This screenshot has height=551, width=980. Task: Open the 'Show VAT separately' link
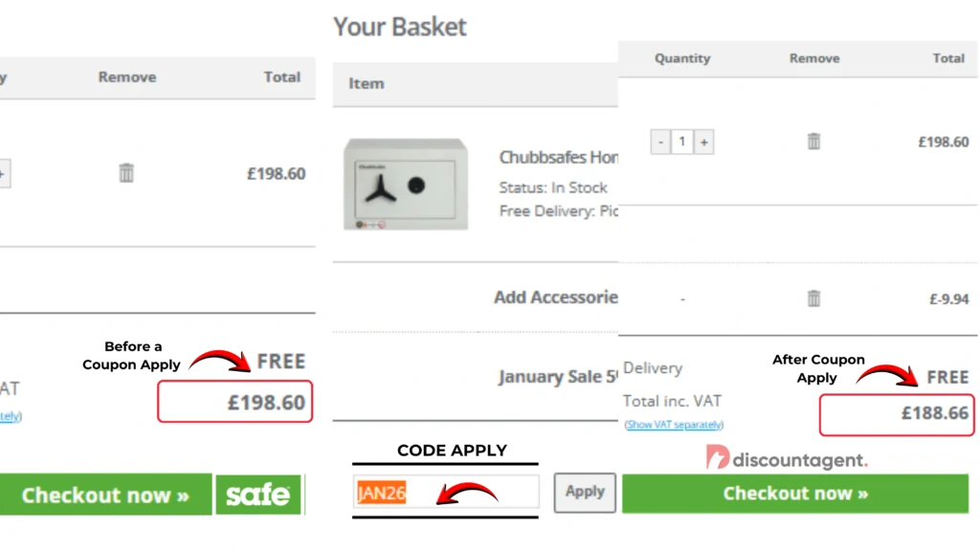coord(674,425)
